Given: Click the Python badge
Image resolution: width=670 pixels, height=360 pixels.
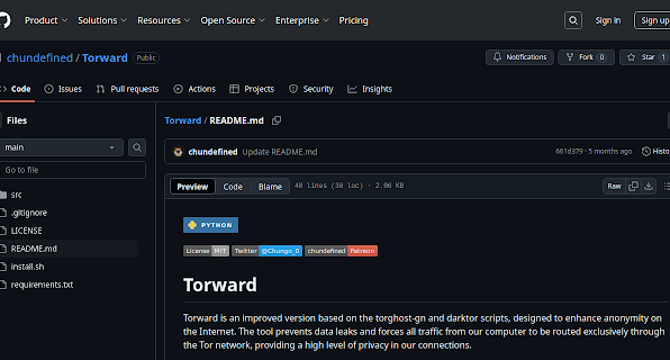Looking at the screenshot, I should pos(211,225).
